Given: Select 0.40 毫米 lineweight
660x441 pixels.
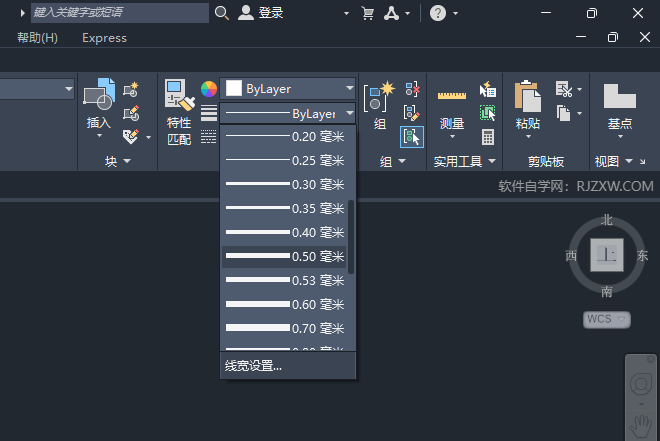Looking at the screenshot, I should point(284,232).
